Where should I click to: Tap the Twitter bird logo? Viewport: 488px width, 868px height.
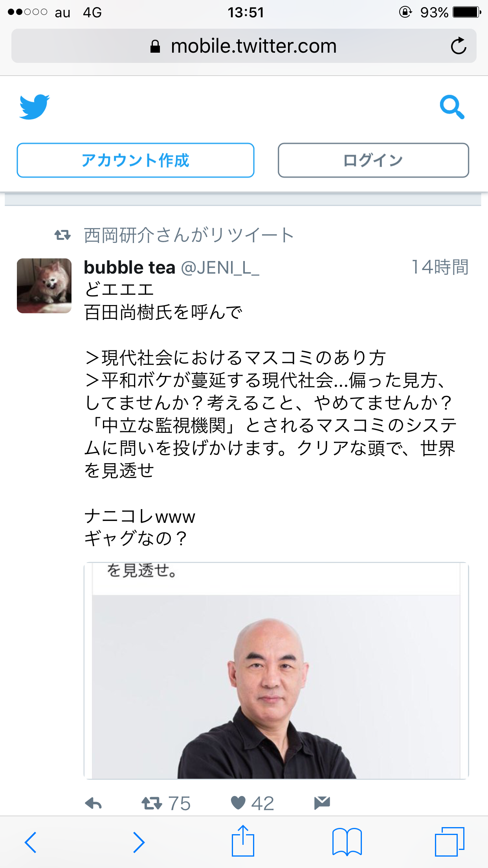[x=35, y=107]
